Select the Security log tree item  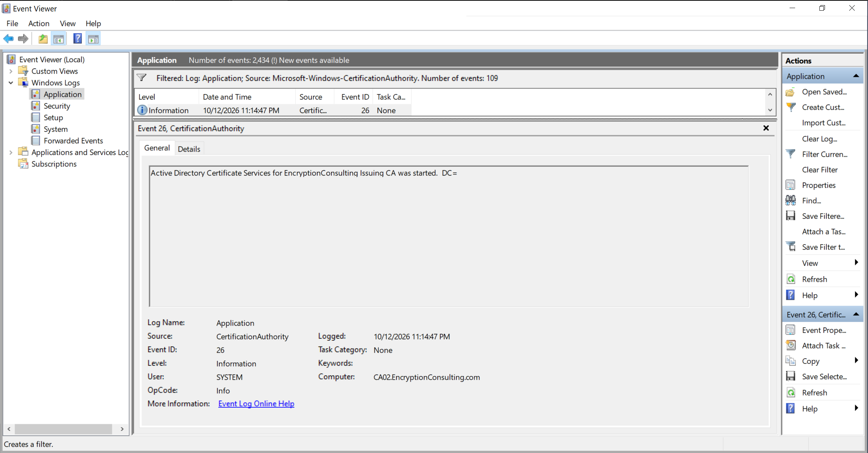(x=57, y=106)
